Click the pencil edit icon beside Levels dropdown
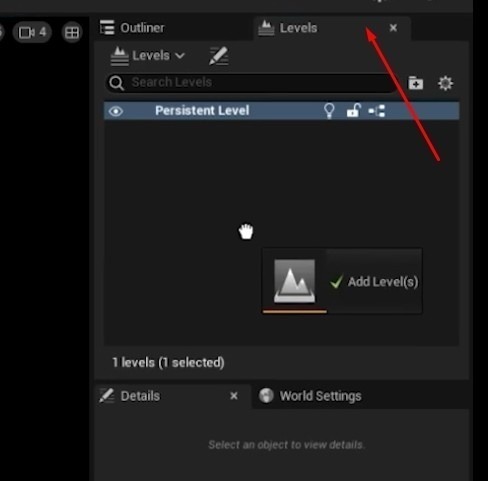The image size is (488, 481). tap(219, 56)
